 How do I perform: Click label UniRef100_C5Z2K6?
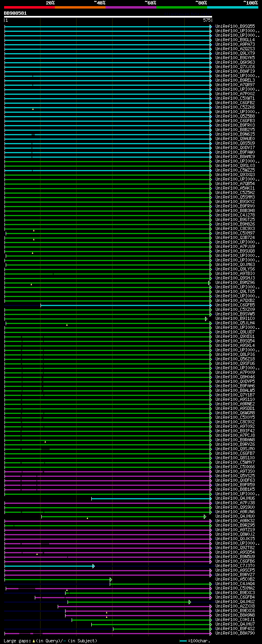[x=235, y=107]
